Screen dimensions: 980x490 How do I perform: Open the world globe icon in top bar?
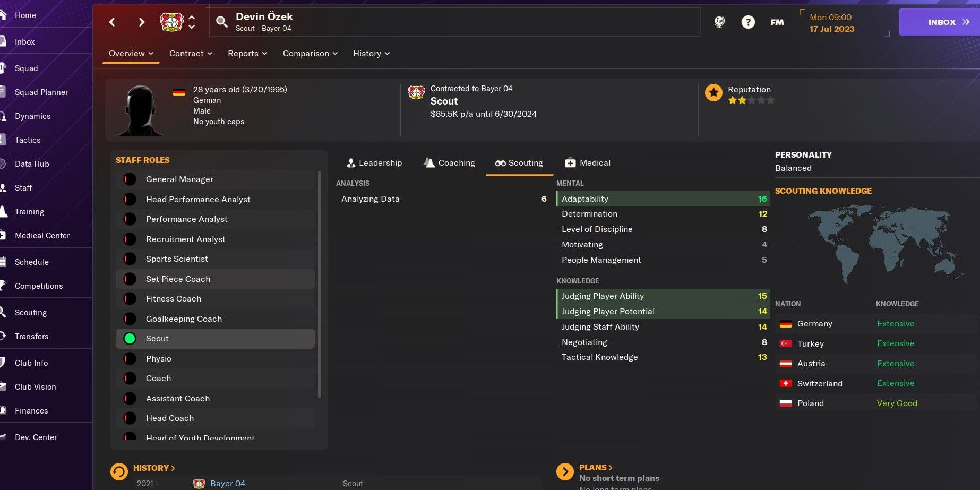click(x=720, y=22)
